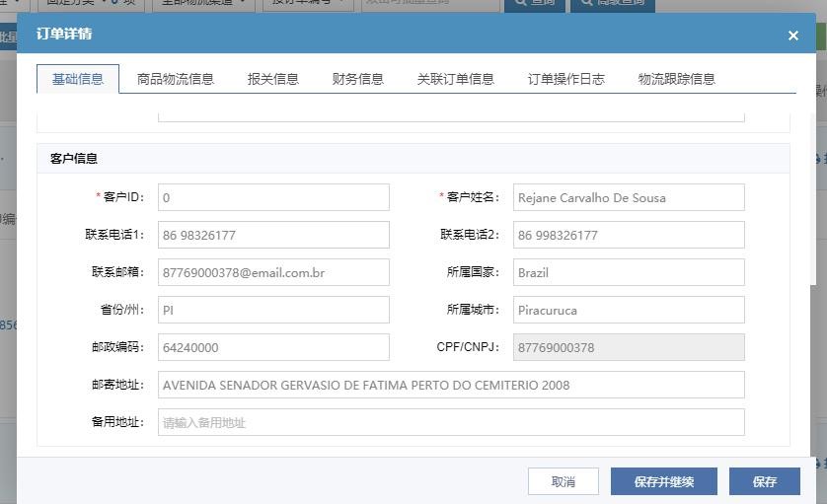Click the 省份/州 field showing PI
The height and width of the screenshot is (504, 827).
[x=273, y=310]
